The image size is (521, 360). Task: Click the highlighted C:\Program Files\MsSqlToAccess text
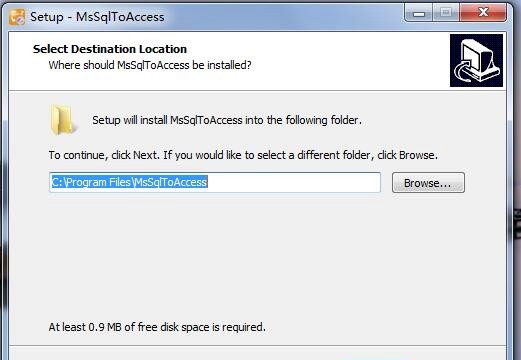129,182
